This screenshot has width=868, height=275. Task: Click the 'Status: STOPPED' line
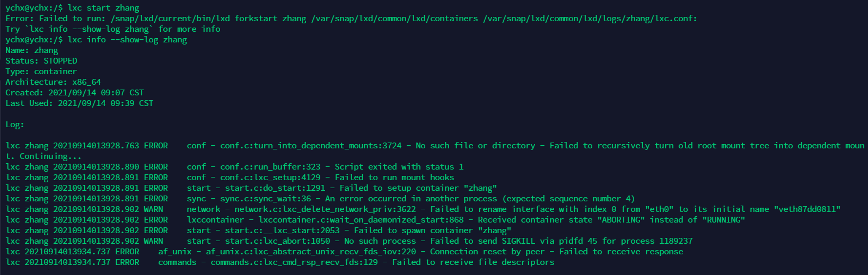click(x=41, y=61)
